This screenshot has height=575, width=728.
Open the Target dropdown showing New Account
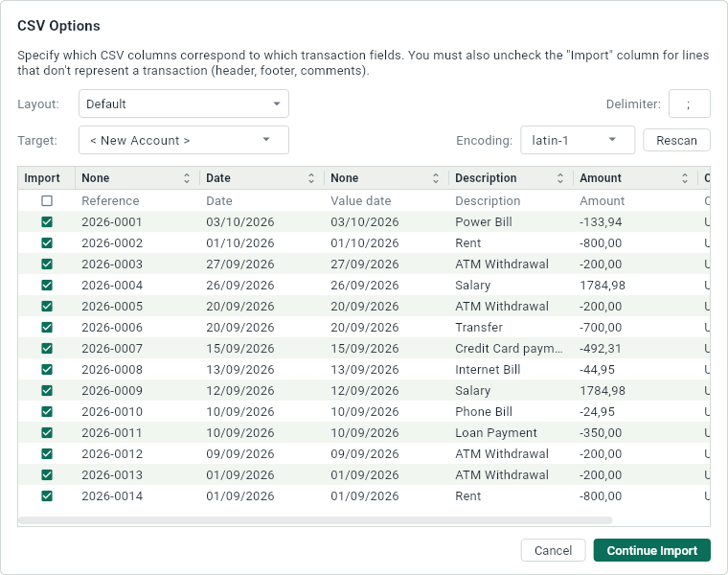pyautogui.click(x=184, y=140)
